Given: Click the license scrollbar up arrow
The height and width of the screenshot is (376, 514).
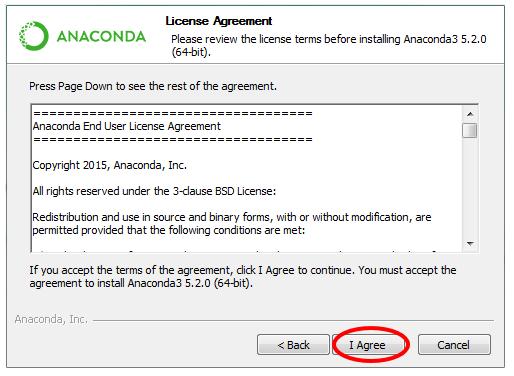Looking at the screenshot, I should click(x=470, y=114).
